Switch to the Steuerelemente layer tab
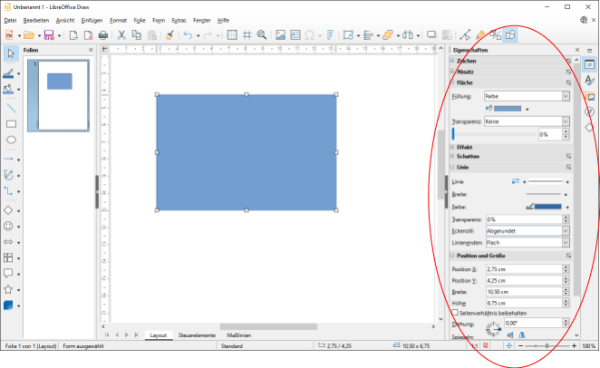The height and width of the screenshot is (368, 600). click(197, 335)
